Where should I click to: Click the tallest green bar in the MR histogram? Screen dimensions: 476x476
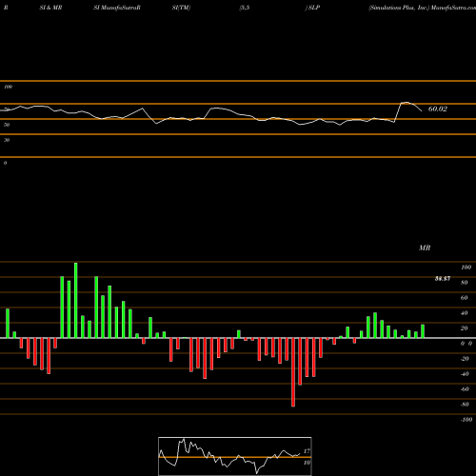[76, 300]
